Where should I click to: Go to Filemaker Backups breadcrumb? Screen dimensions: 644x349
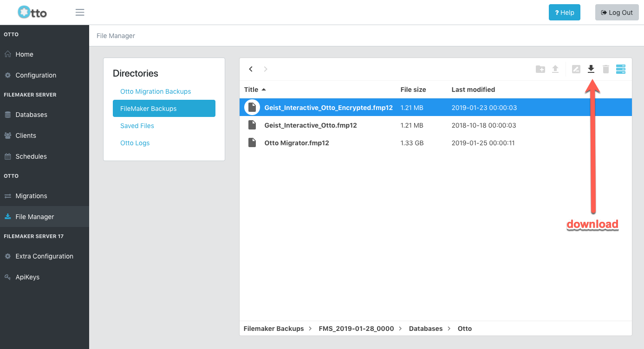tap(273, 329)
